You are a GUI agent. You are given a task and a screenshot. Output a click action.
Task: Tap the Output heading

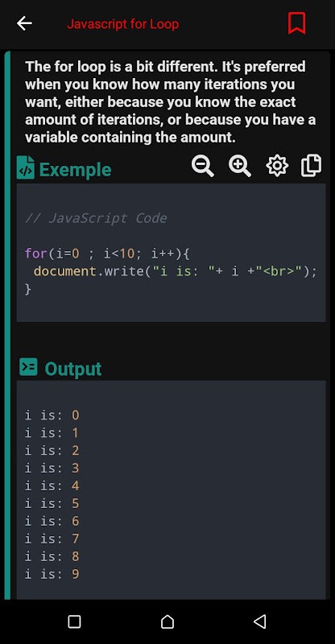pos(72,369)
